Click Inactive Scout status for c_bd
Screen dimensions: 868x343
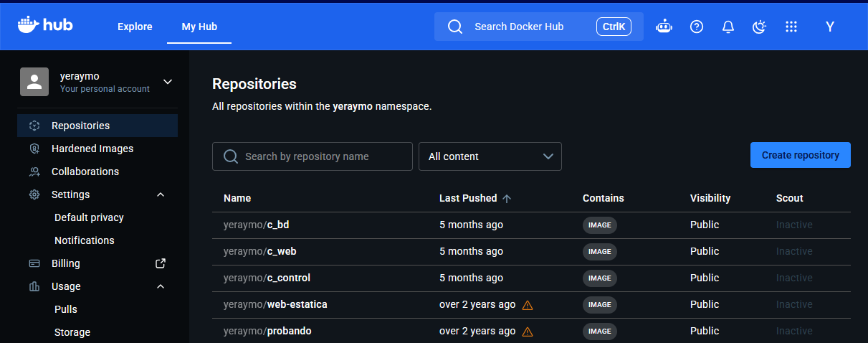[x=794, y=225]
